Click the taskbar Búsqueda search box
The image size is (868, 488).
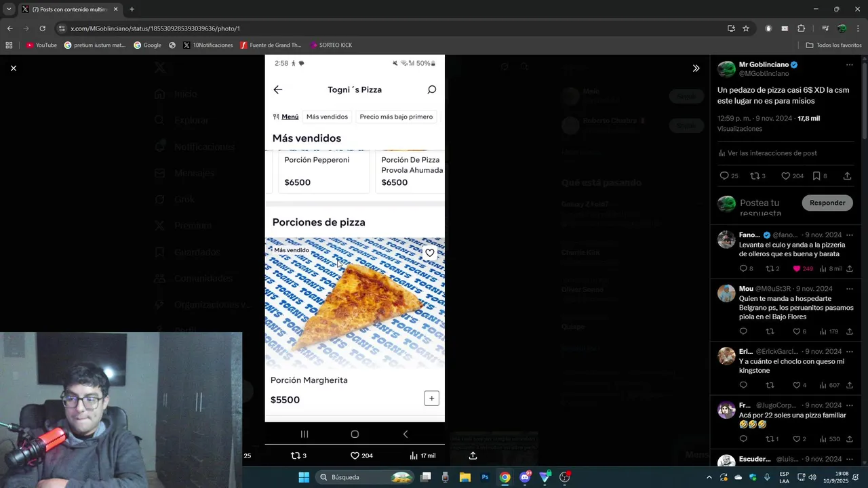click(366, 477)
